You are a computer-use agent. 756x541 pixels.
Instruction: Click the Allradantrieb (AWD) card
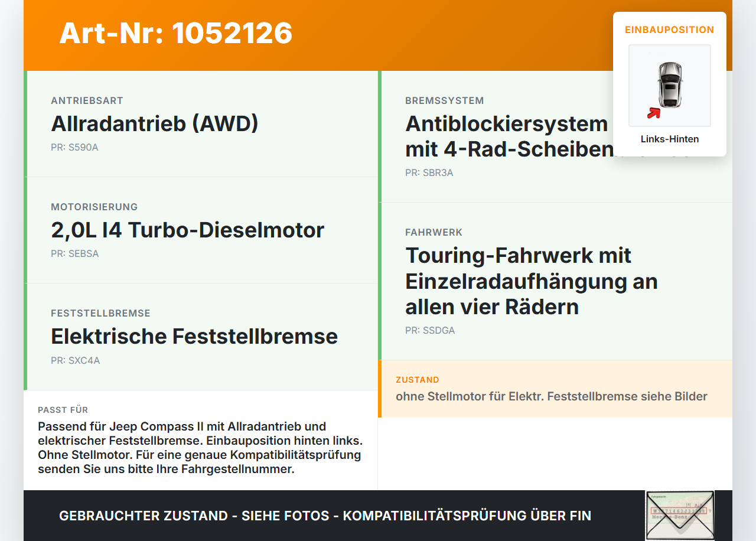[x=201, y=124]
